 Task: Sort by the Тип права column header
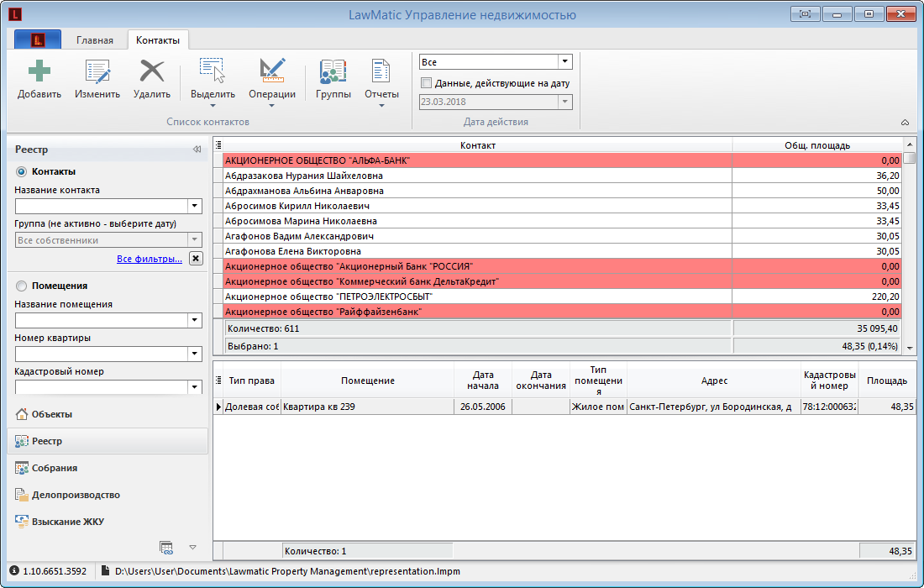pyautogui.click(x=252, y=381)
